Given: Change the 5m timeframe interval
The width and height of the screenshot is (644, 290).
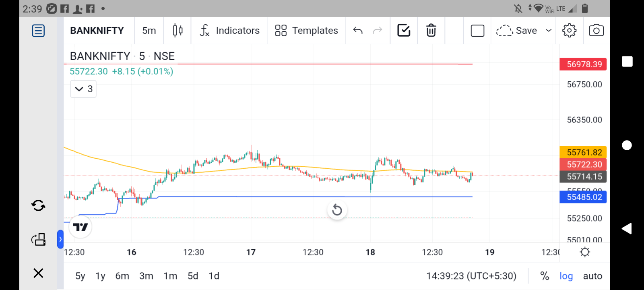Looking at the screenshot, I should [149, 31].
